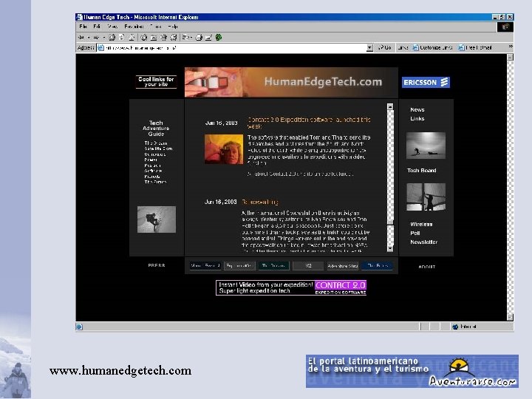The image size is (532, 399).
Task: Click the Home icon in the toolbar
Action: pyautogui.click(x=132, y=38)
